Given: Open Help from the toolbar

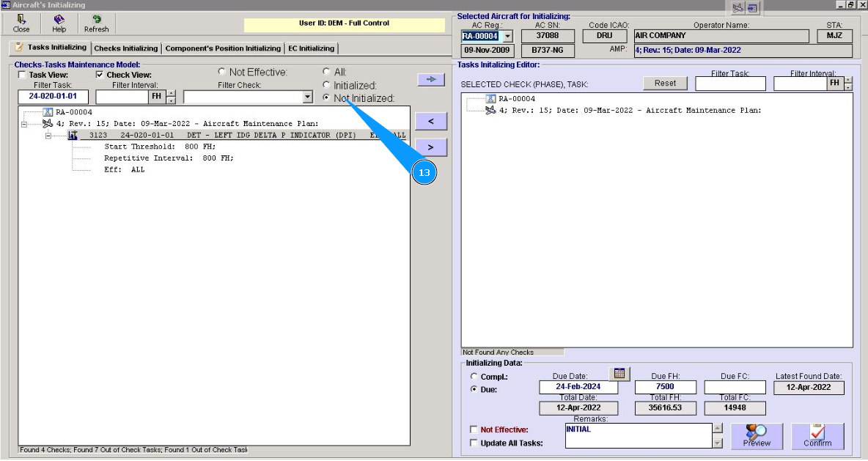Looking at the screenshot, I should 59,23.
